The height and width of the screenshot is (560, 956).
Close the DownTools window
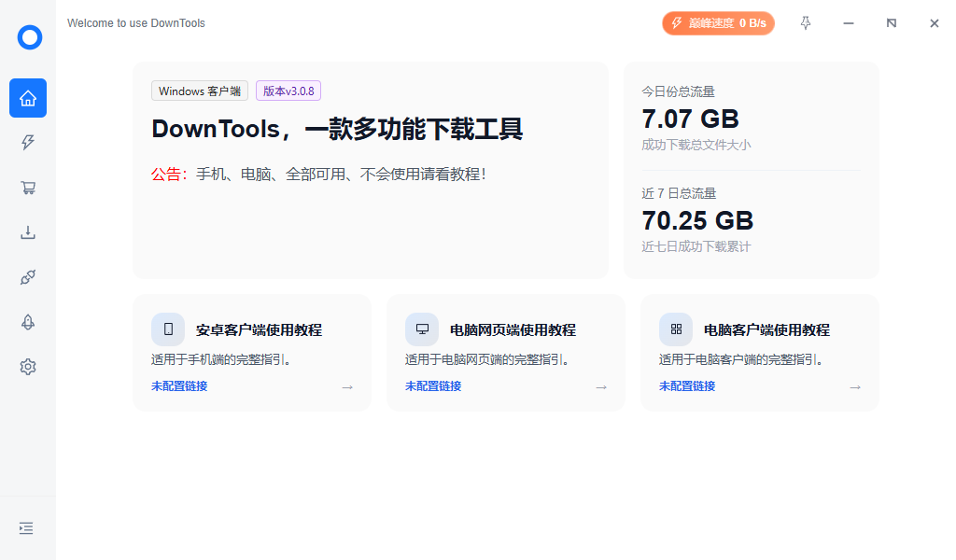point(934,23)
